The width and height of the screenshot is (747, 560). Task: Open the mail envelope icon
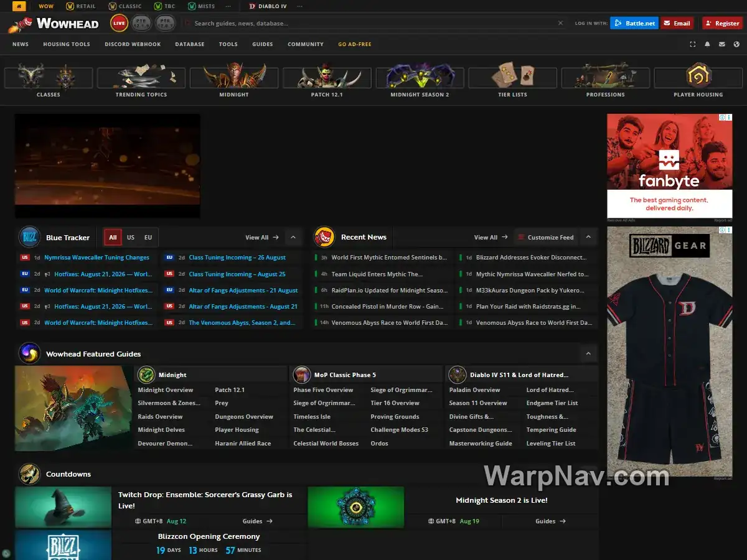pyautogui.click(x=722, y=44)
